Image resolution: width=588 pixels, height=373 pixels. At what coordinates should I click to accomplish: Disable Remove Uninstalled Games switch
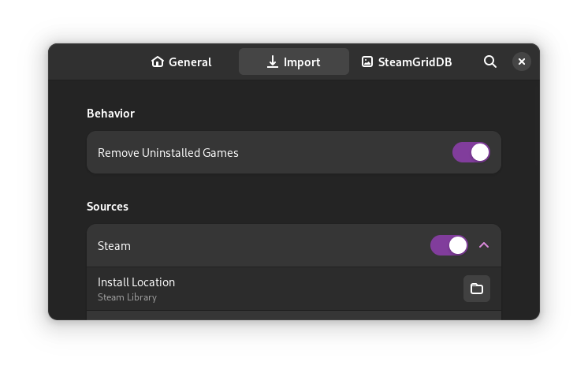tap(471, 152)
